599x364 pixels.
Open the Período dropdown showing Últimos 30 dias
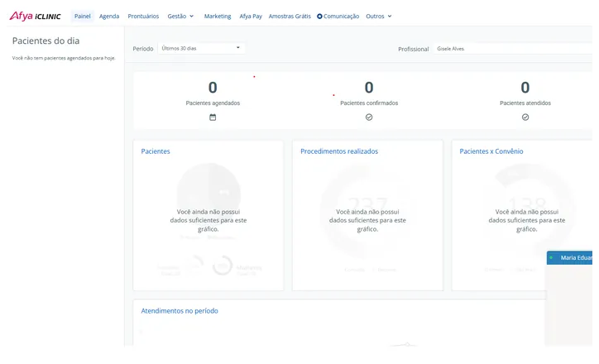tap(201, 48)
